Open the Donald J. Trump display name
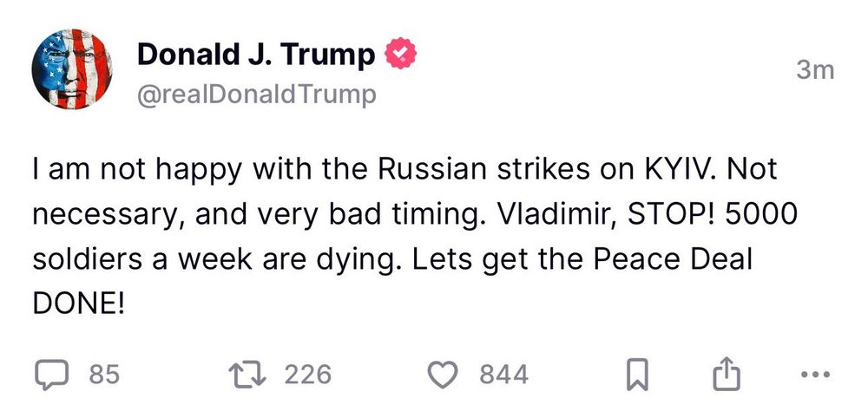The height and width of the screenshot is (418, 868). 257,56
